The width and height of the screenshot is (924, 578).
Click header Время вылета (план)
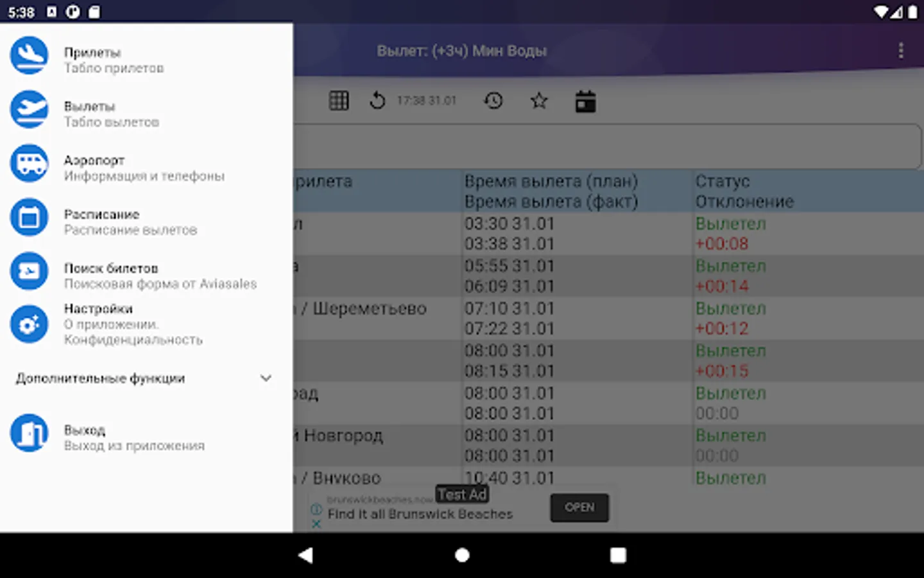click(551, 181)
